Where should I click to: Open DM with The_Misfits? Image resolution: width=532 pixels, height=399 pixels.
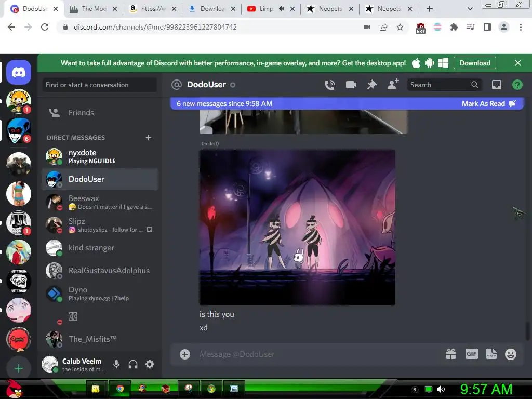tap(99, 339)
